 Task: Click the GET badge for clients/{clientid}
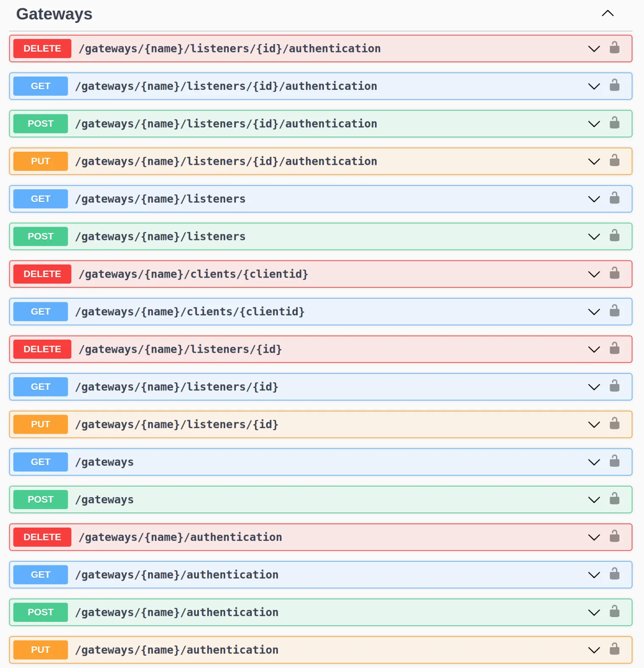click(x=41, y=312)
